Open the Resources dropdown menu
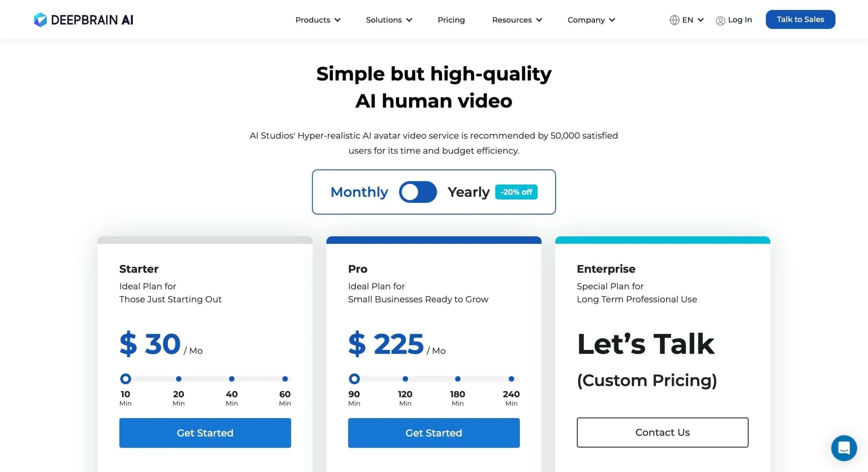Viewport: 868px width, 472px height. click(x=517, y=20)
